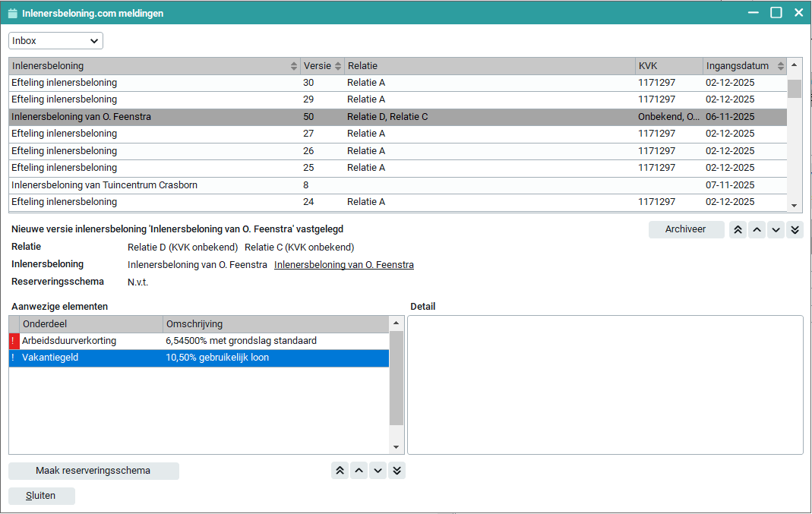This screenshot has height=514, width=812.
Task: Go to previous message with top up arrow
Action: pyautogui.click(x=757, y=230)
